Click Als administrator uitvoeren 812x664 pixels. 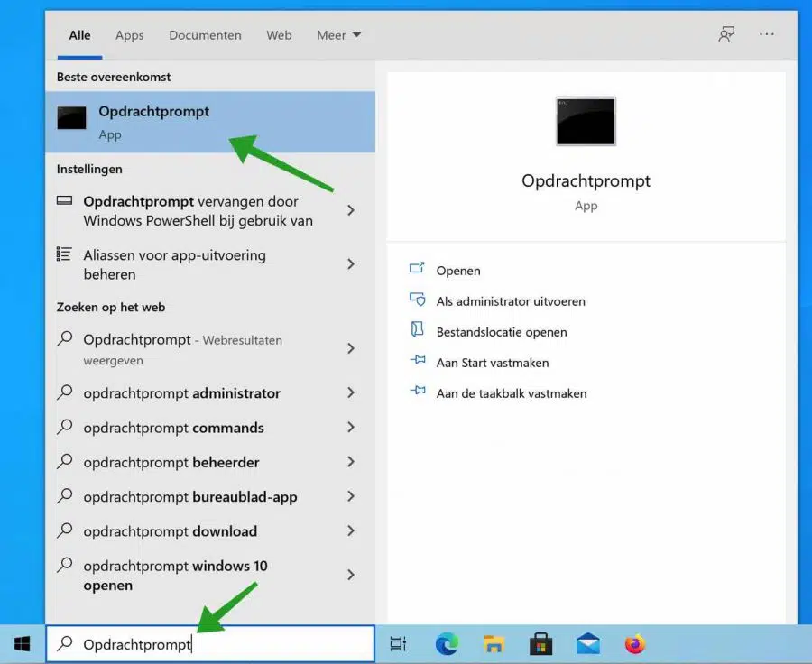[511, 301]
